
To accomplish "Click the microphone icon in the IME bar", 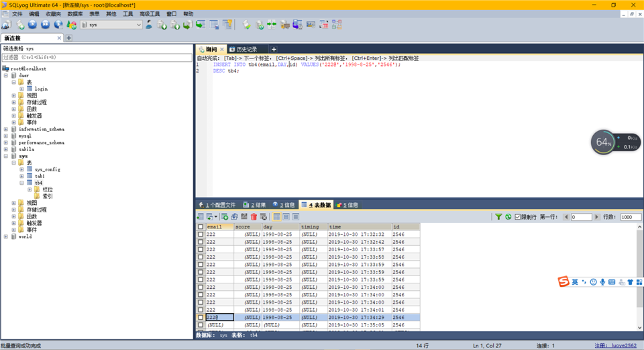I will 602,282.
